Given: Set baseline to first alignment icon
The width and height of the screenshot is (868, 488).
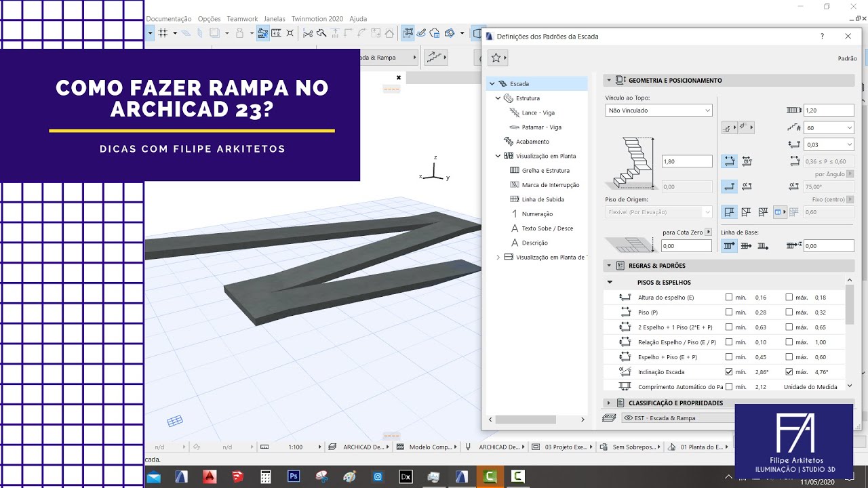Looking at the screenshot, I should tap(729, 246).
